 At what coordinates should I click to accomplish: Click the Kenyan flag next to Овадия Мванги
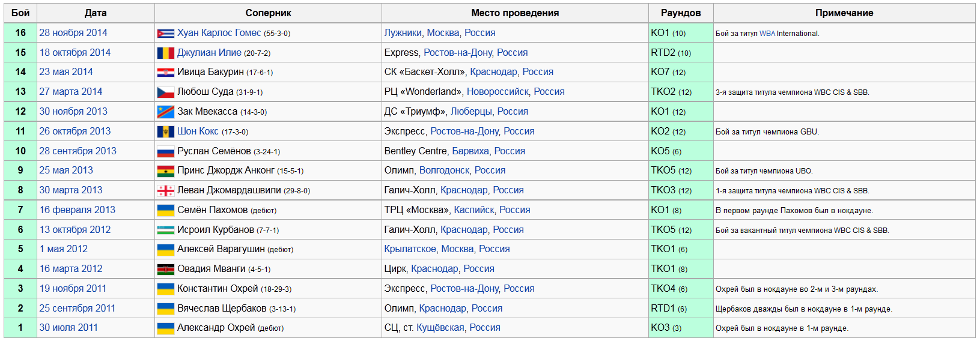[x=165, y=270]
